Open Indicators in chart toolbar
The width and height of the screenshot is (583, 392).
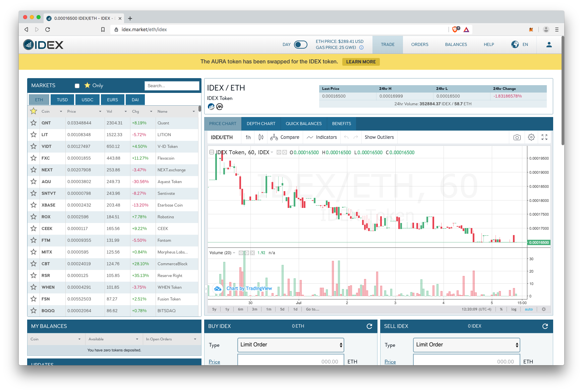pyautogui.click(x=322, y=137)
